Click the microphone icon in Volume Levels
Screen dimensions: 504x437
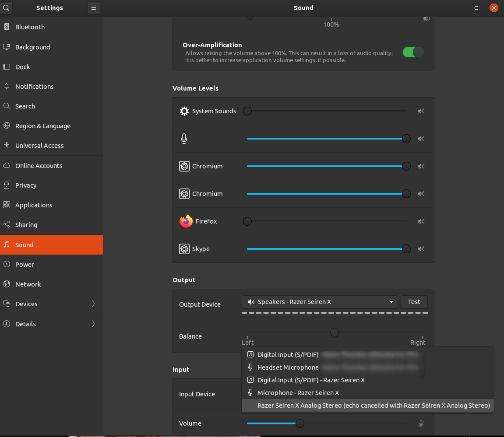click(x=184, y=138)
